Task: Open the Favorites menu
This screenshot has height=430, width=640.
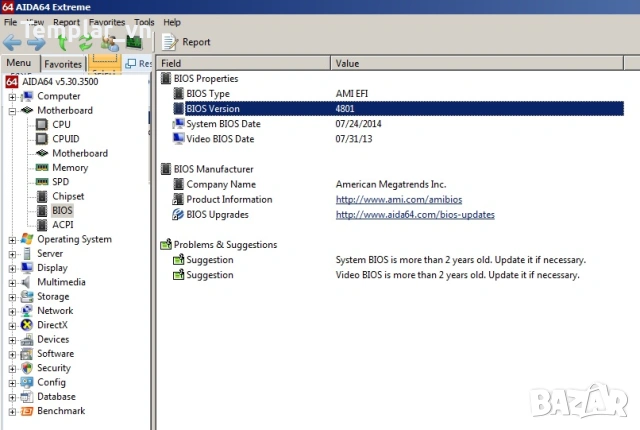Action: 107,22
